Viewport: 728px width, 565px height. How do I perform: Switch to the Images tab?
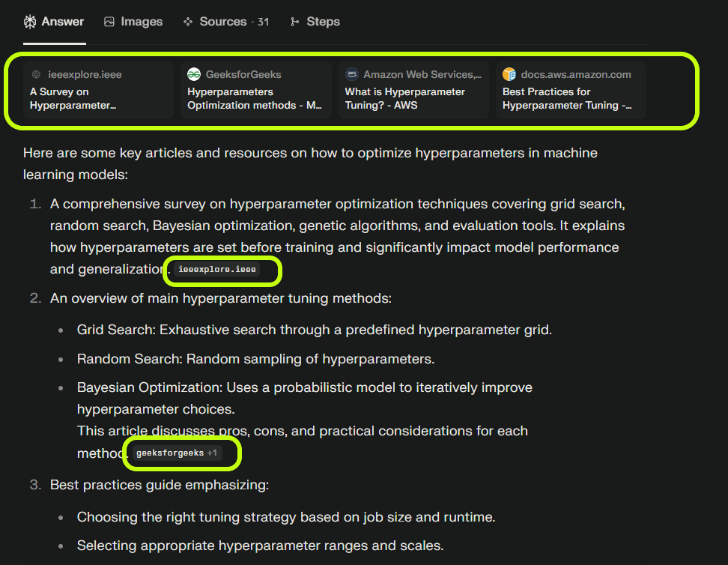click(x=133, y=22)
